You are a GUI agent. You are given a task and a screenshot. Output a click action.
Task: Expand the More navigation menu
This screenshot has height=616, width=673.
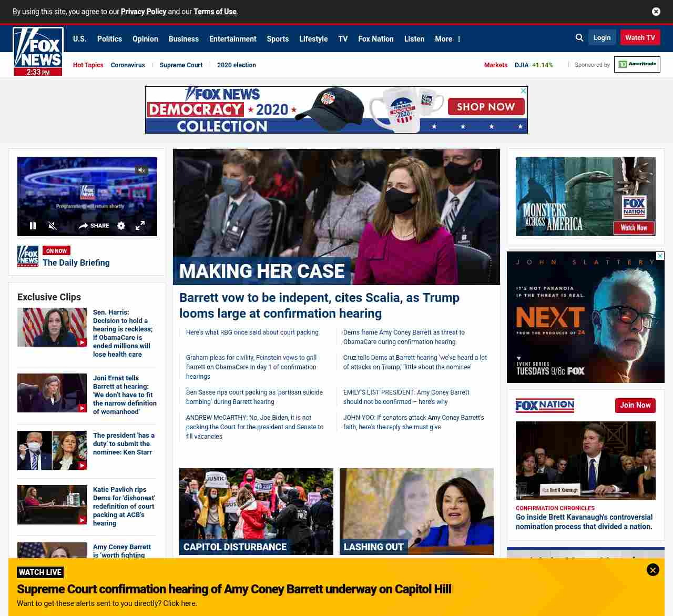[x=447, y=39]
